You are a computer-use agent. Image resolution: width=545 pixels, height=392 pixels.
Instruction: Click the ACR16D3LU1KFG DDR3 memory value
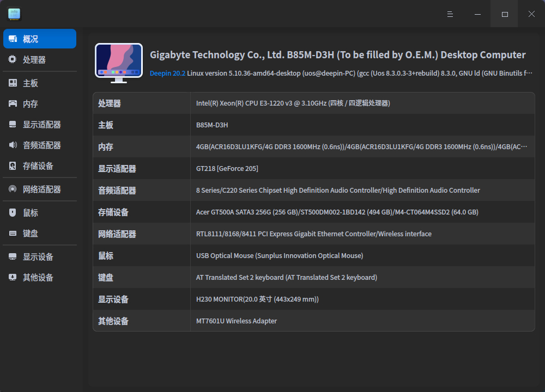coord(361,147)
